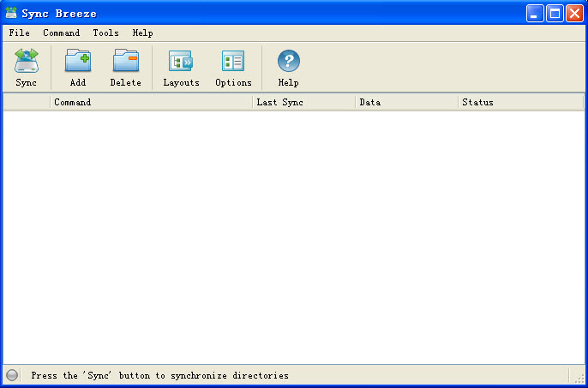The image size is (588, 388).
Task: Sort by the Command column header
Action: [x=151, y=102]
